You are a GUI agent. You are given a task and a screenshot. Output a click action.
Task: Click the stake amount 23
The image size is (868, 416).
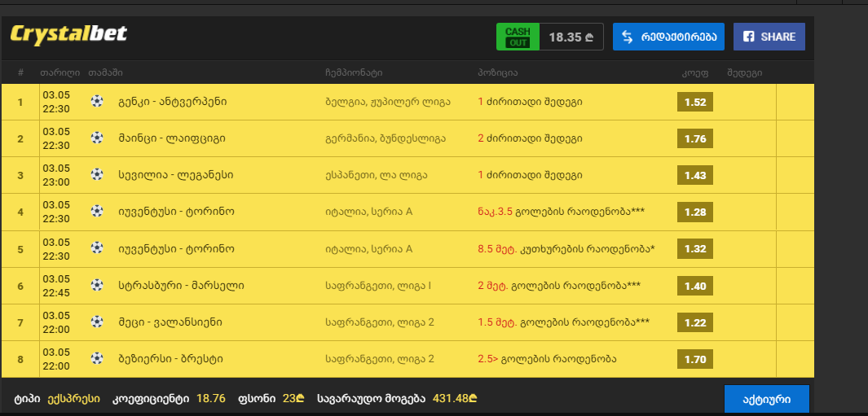click(x=294, y=398)
